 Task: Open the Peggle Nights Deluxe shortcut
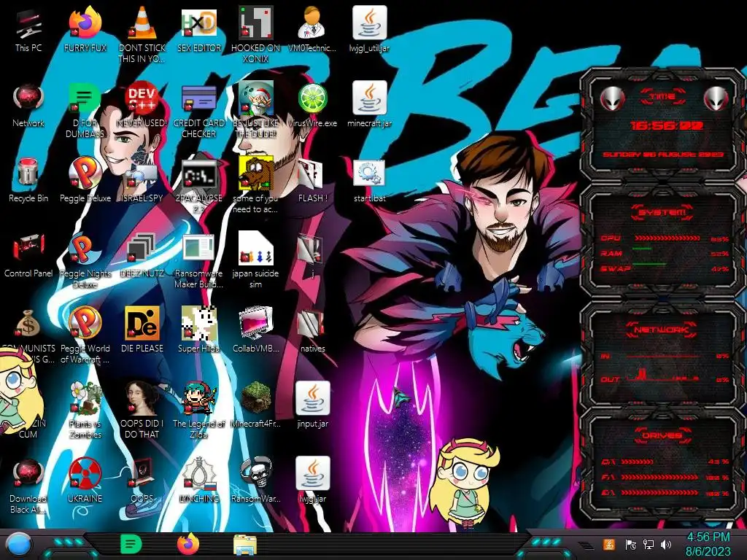[x=85, y=261]
